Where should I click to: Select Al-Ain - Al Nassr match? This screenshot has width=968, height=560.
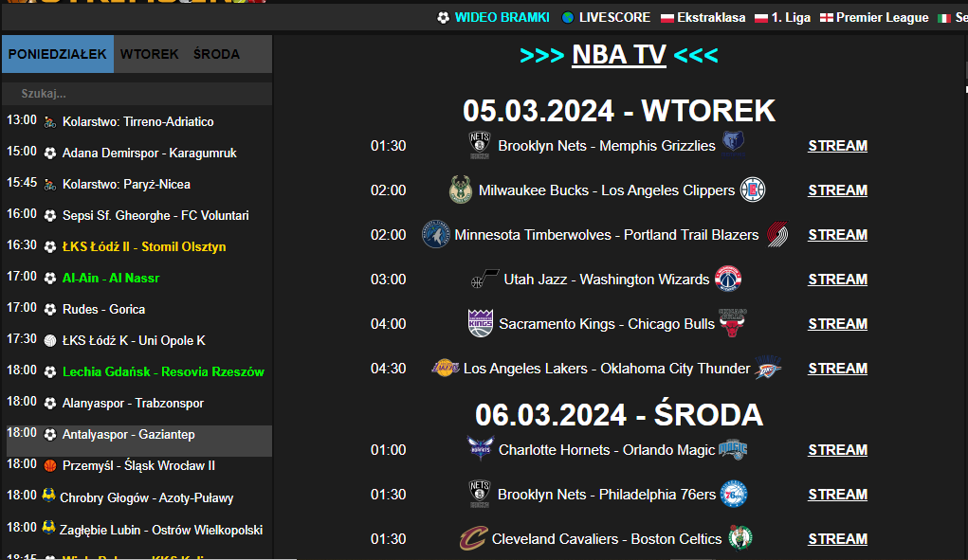click(111, 279)
